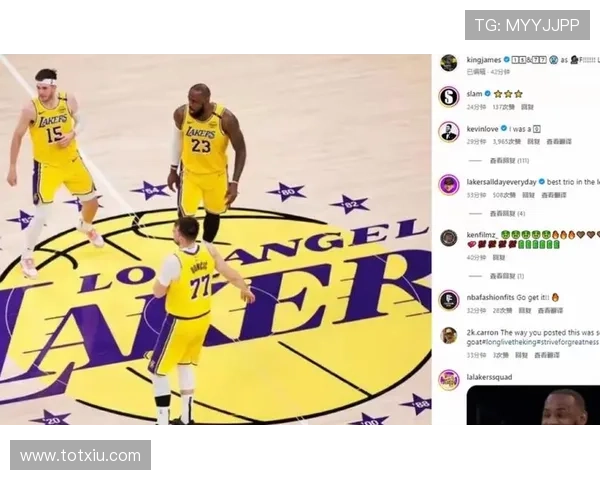Open kevinlove's profile picture
This screenshot has width=600, height=480.
pos(449,132)
